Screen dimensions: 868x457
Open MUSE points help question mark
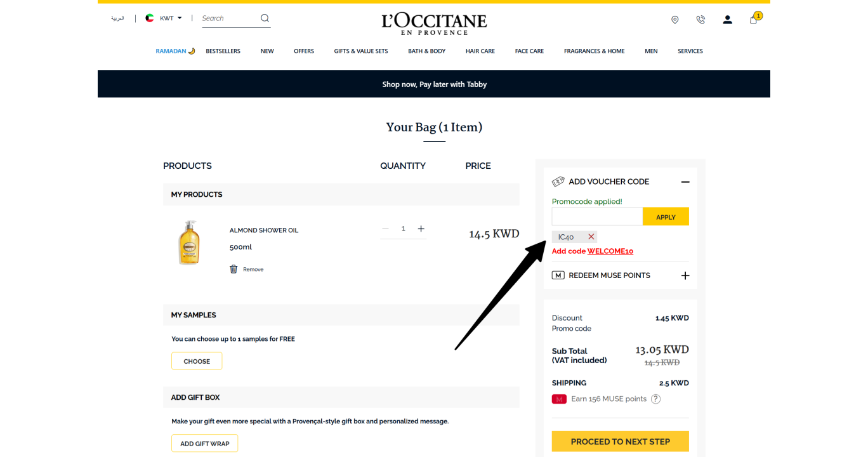(x=656, y=399)
